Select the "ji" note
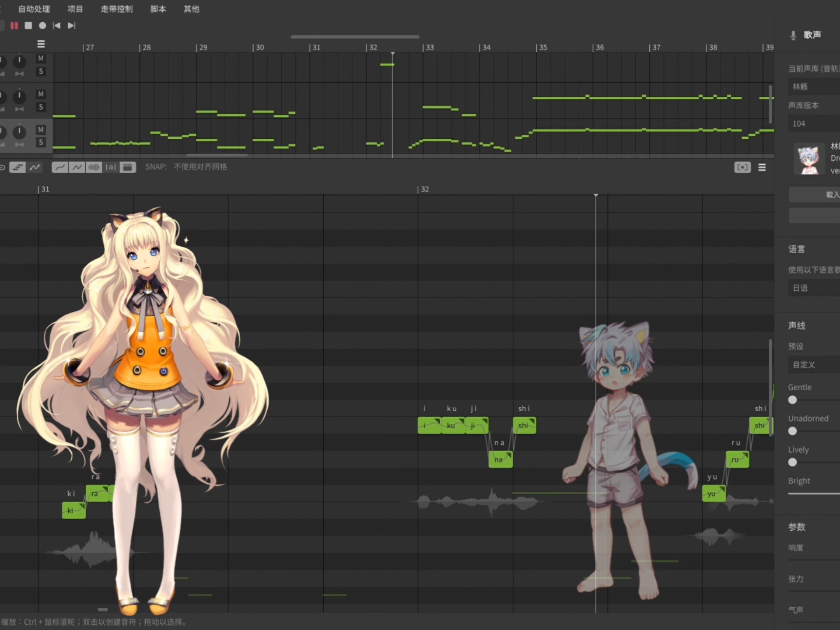Image resolution: width=840 pixels, height=630 pixels. pos(476,425)
